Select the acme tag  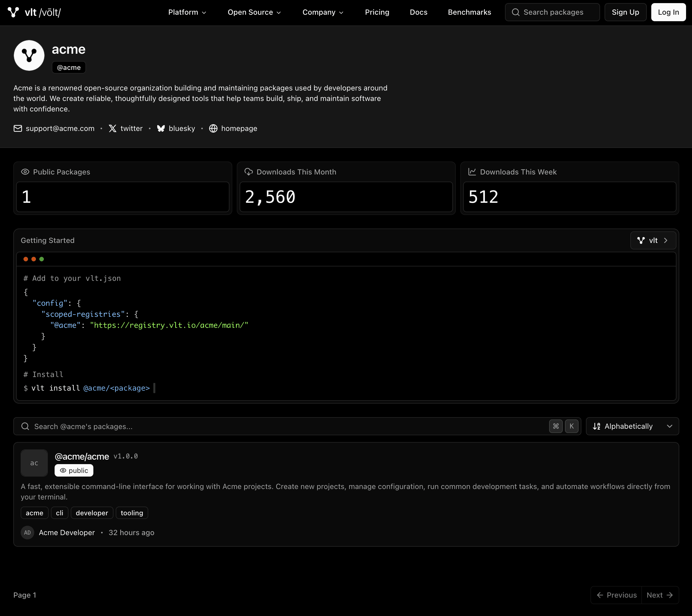(x=35, y=513)
